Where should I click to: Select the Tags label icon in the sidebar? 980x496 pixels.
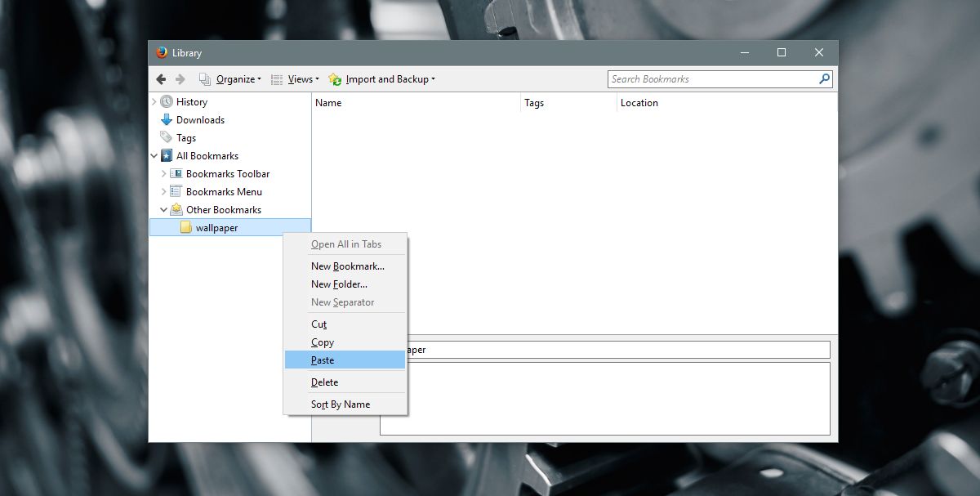pyautogui.click(x=167, y=138)
